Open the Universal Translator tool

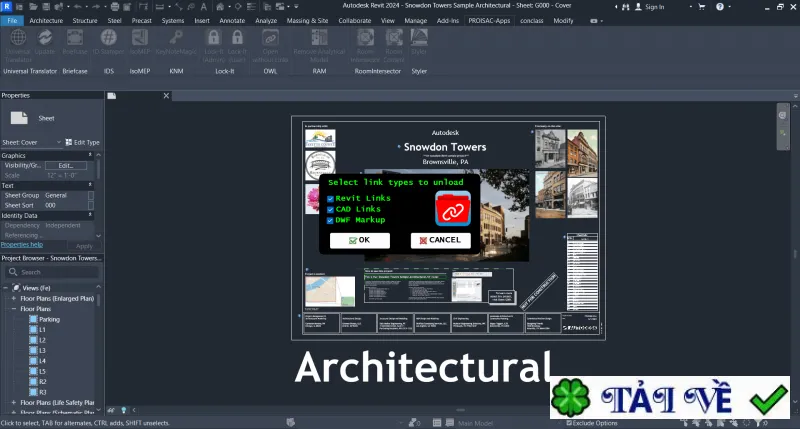point(18,45)
